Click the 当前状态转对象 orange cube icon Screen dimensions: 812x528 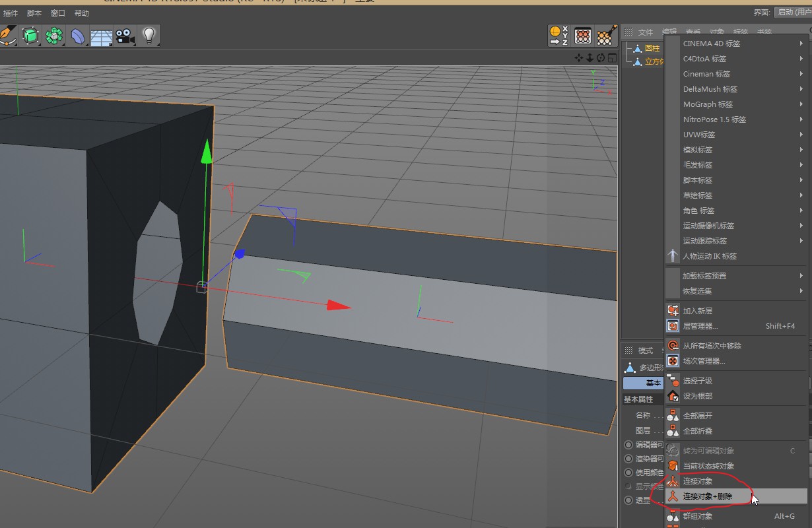(673, 465)
